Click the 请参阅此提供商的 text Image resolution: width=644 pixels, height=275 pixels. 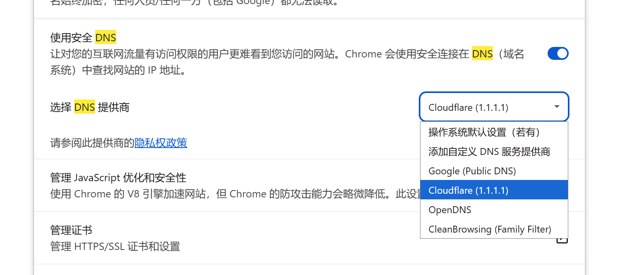pos(92,143)
